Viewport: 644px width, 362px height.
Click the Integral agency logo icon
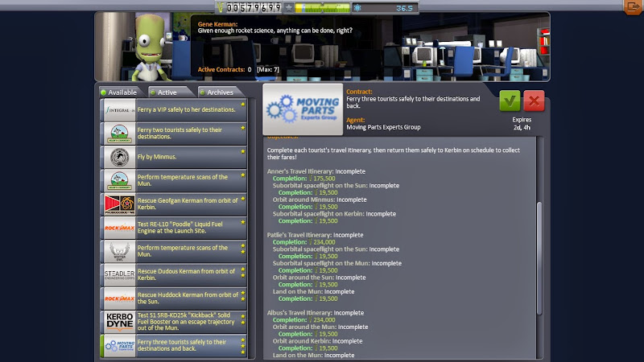119,109
